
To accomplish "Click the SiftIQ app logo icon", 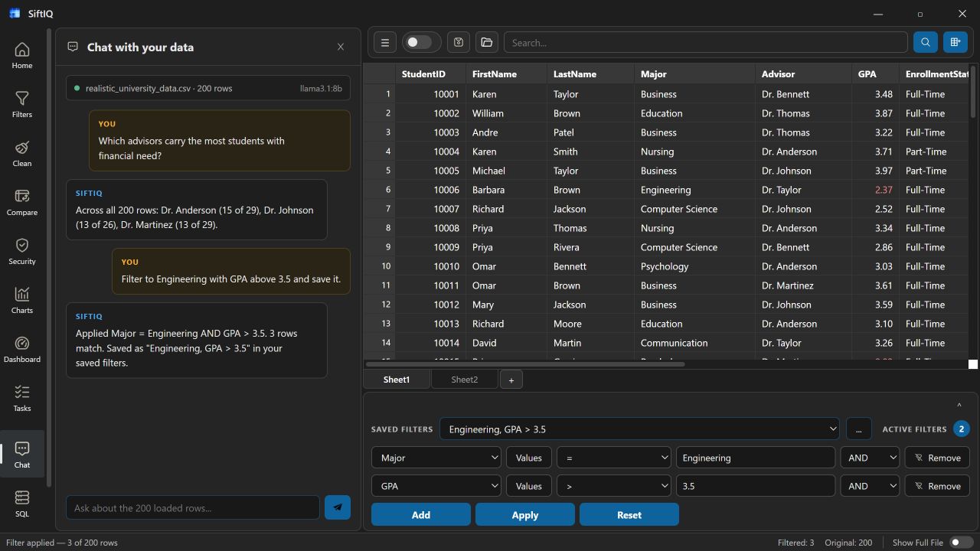I will pos(15,14).
